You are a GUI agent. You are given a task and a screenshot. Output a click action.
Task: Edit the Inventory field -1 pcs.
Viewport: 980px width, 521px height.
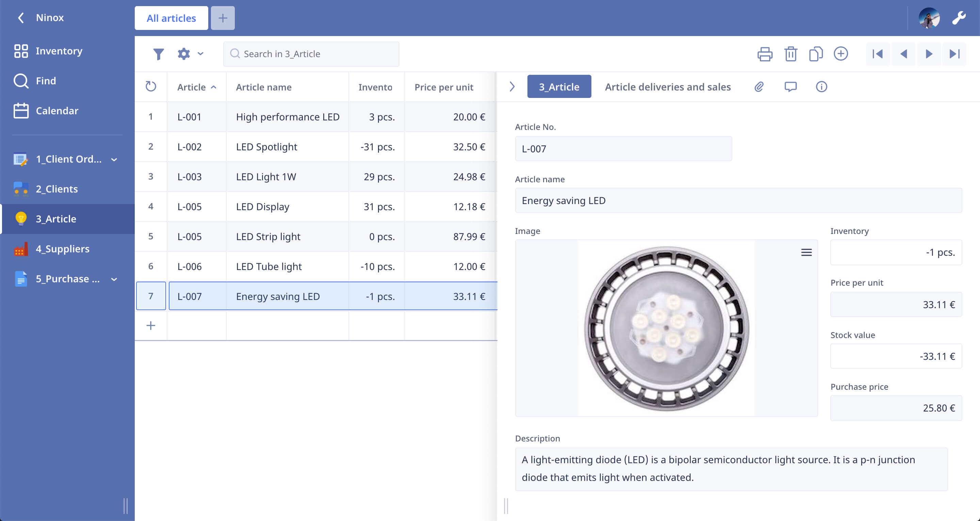[x=896, y=252]
